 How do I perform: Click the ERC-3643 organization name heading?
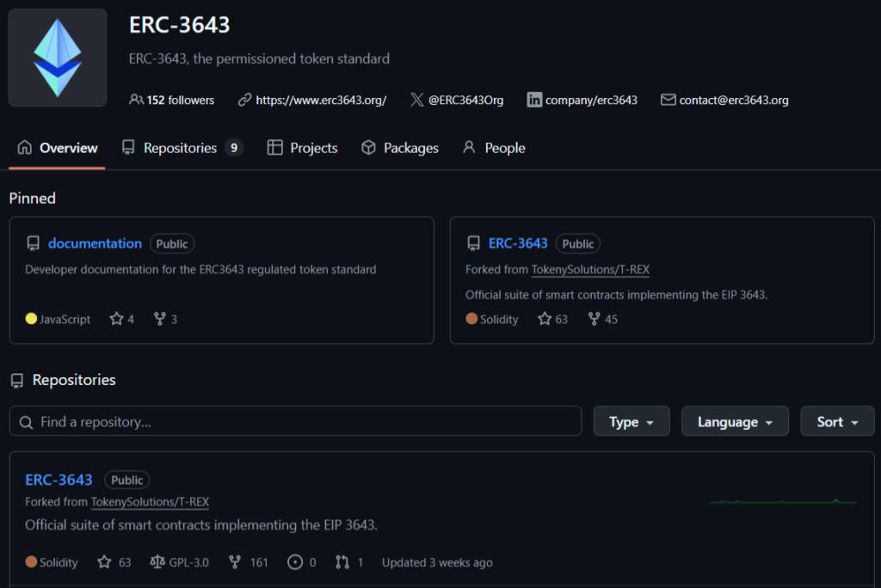pos(179,25)
